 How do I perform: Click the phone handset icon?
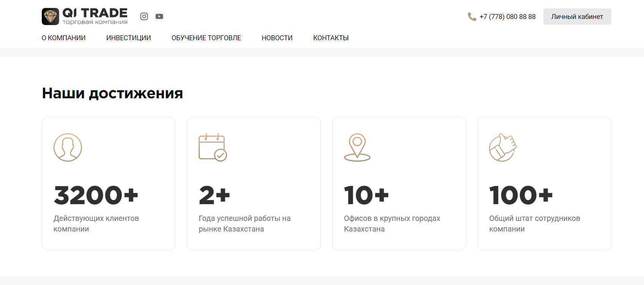pyautogui.click(x=472, y=17)
